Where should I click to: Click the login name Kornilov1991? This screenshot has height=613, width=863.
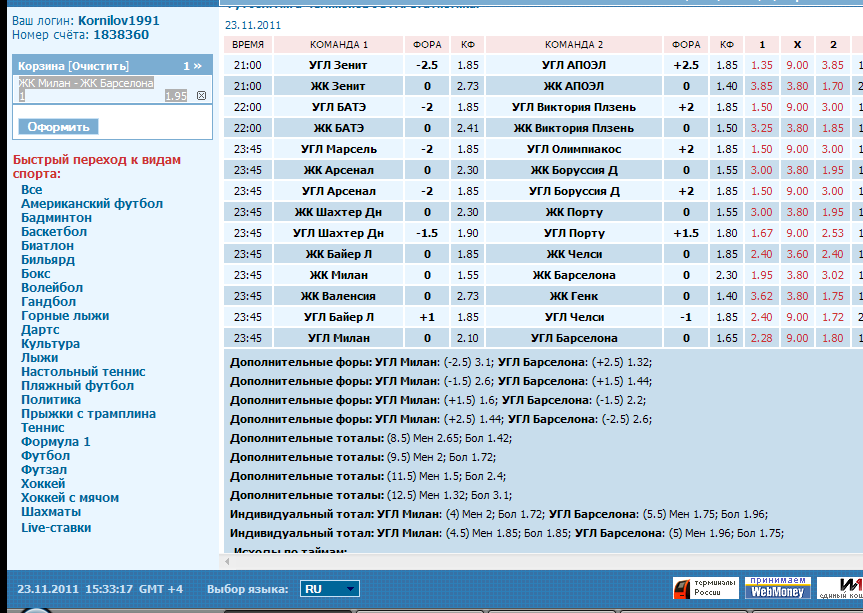coord(118,20)
